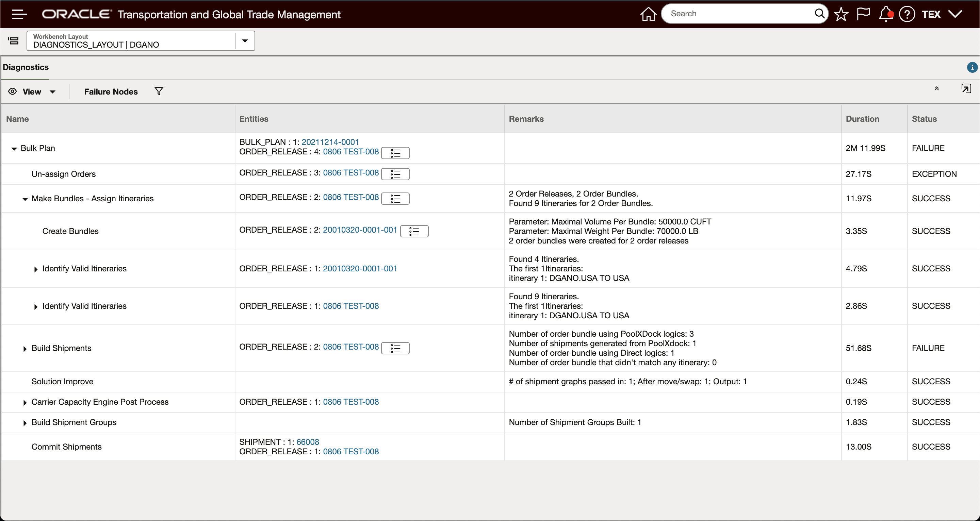Pop out the Diagnostics panel

[x=966, y=89]
